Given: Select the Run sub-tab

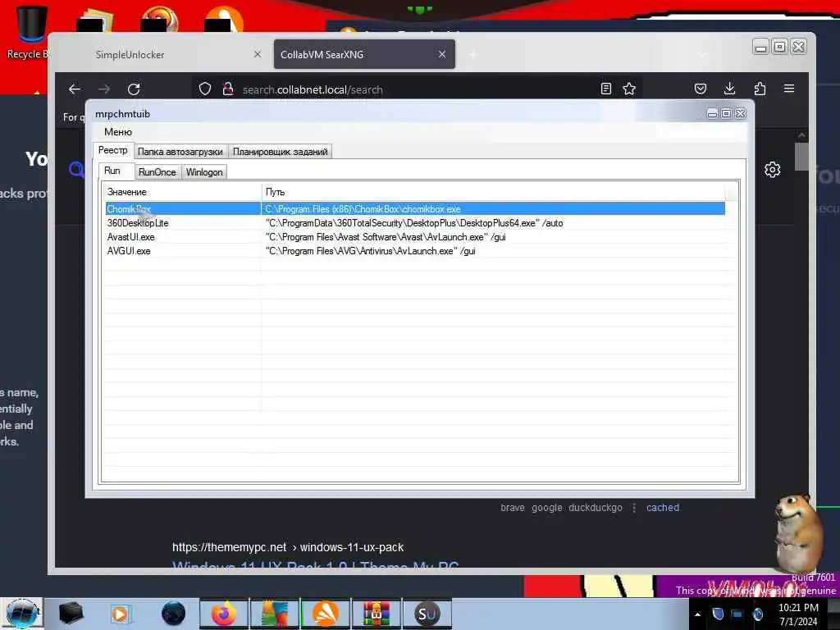Looking at the screenshot, I should (112, 171).
